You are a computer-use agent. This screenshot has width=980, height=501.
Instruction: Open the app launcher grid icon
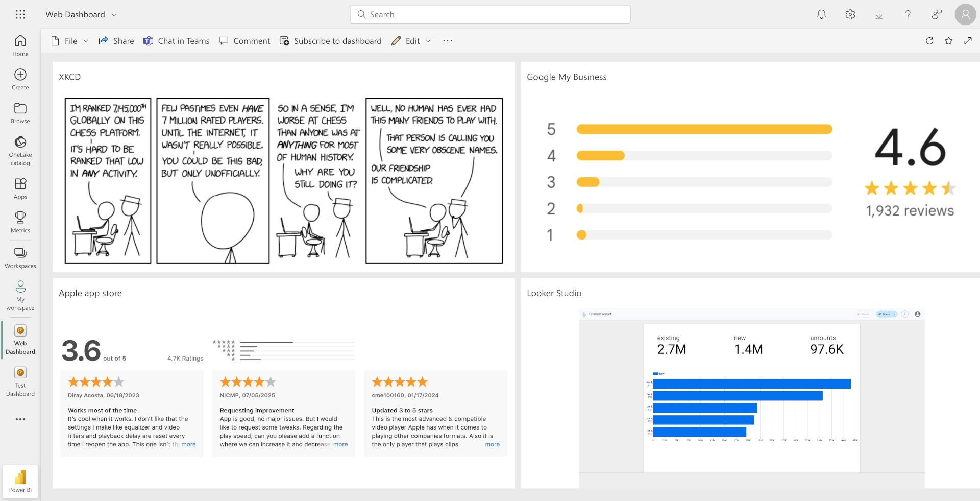click(20, 14)
